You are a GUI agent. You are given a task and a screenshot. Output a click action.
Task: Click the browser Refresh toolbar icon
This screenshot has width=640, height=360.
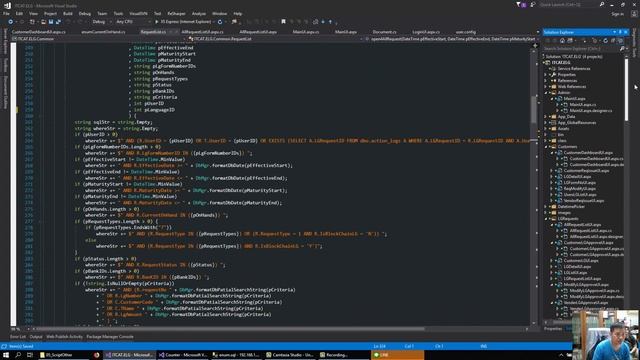click(220, 22)
